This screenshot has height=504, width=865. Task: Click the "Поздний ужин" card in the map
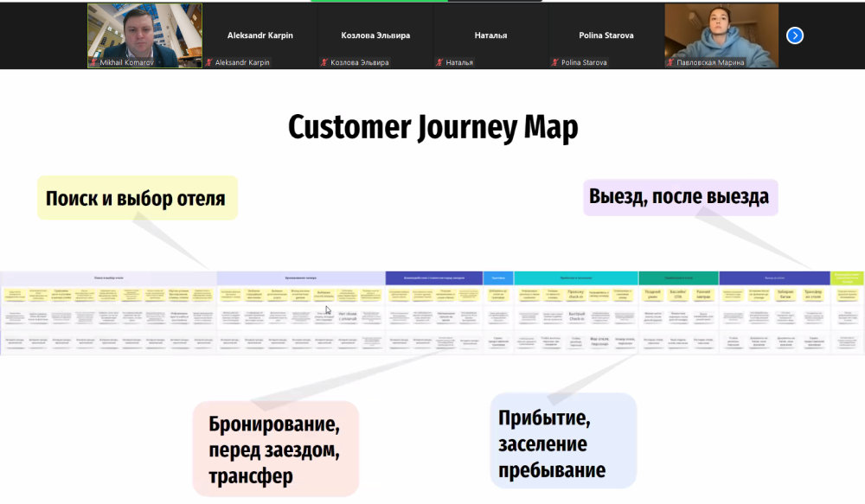coord(652,295)
